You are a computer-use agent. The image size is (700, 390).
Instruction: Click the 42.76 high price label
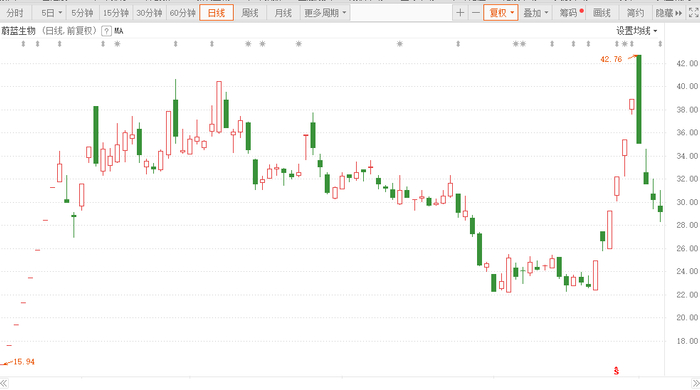(x=611, y=59)
